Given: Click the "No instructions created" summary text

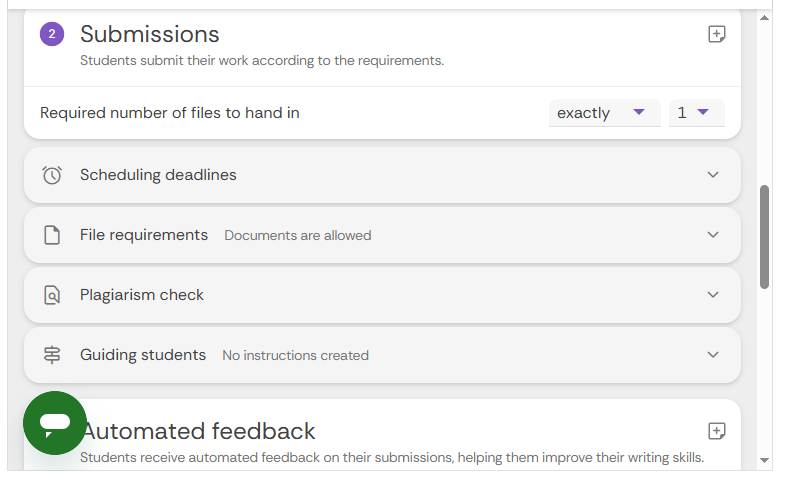Looking at the screenshot, I should tap(295, 356).
